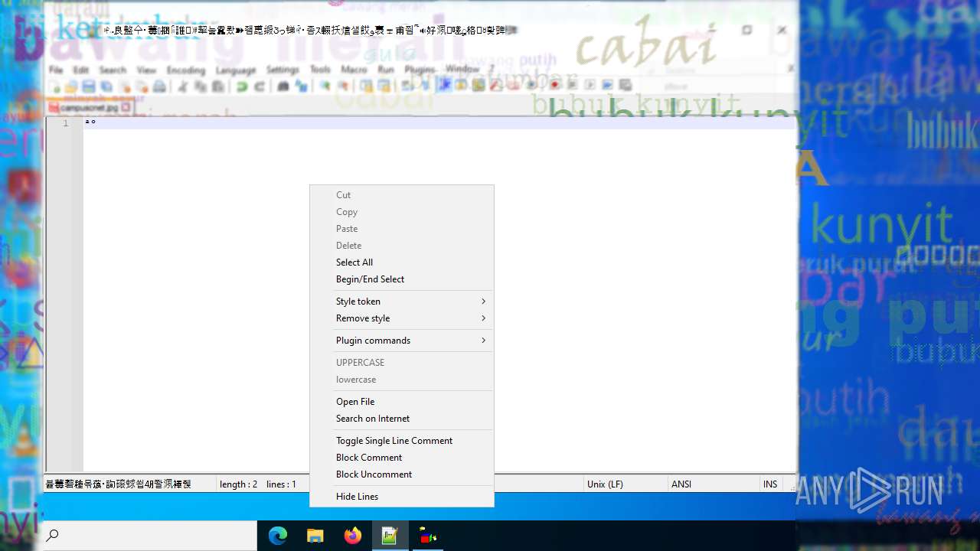This screenshot has height=551, width=980.
Task: Expand the Remove style submenu arrow
Action: tap(483, 318)
